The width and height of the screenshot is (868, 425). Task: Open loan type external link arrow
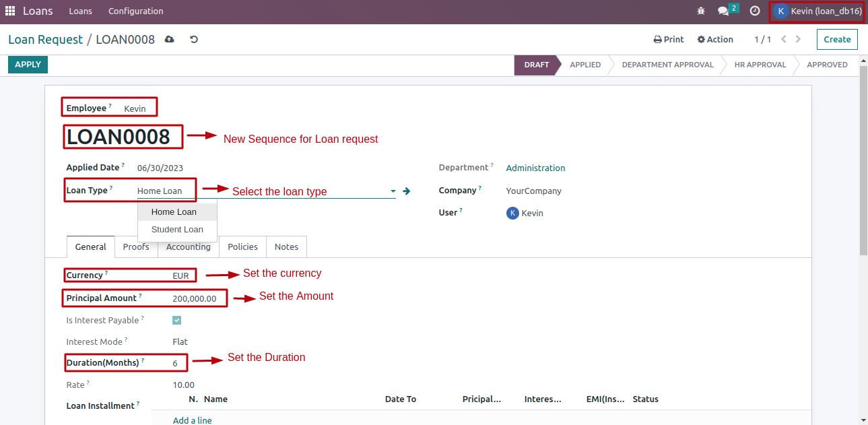407,191
